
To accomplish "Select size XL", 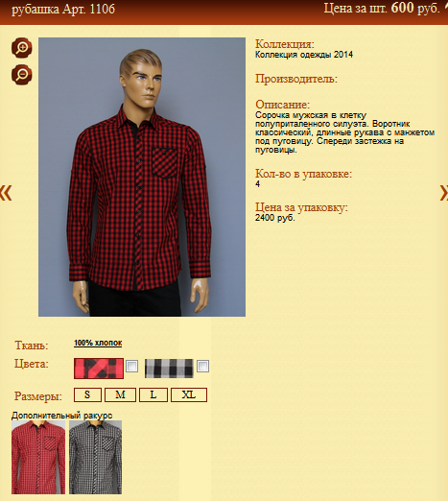I will coord(189,394).
